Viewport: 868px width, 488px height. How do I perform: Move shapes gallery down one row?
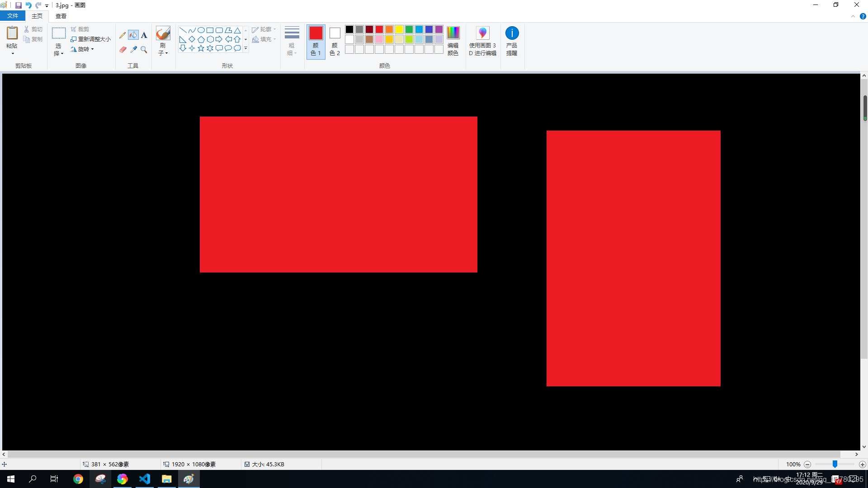246,39
